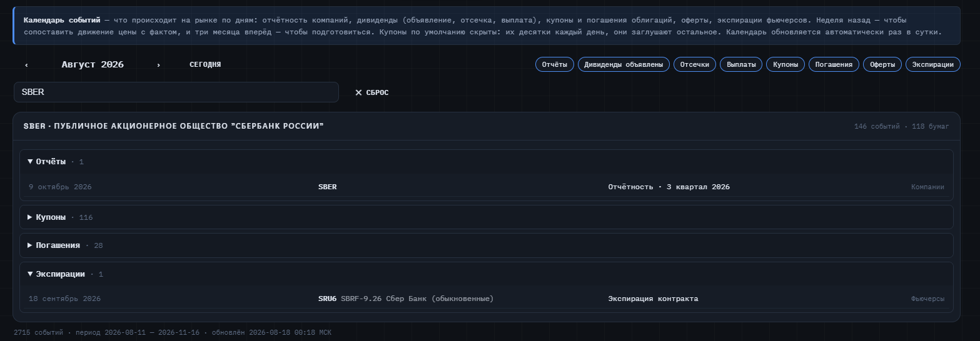Click Экспирация контракта event text
980x341 pixels.
point(653,299)
